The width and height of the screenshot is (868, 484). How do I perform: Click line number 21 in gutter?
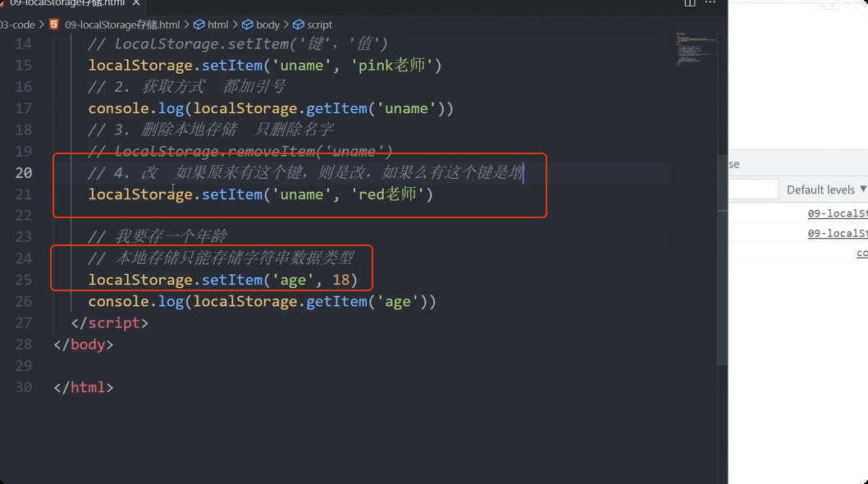(x=23, y=194)
